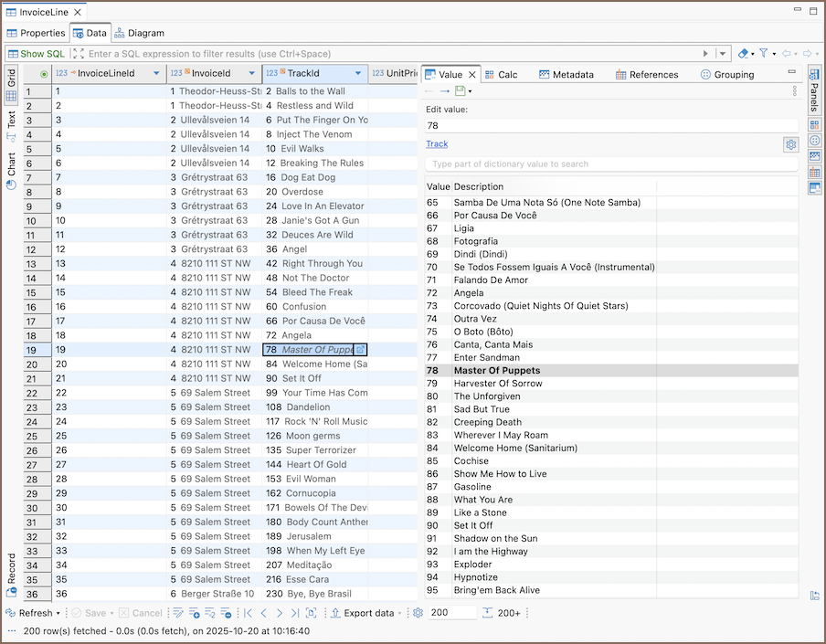The image size is (826, 644).
Task: Toggle Grid view mode on left sidebar
Action: (11, 85)
